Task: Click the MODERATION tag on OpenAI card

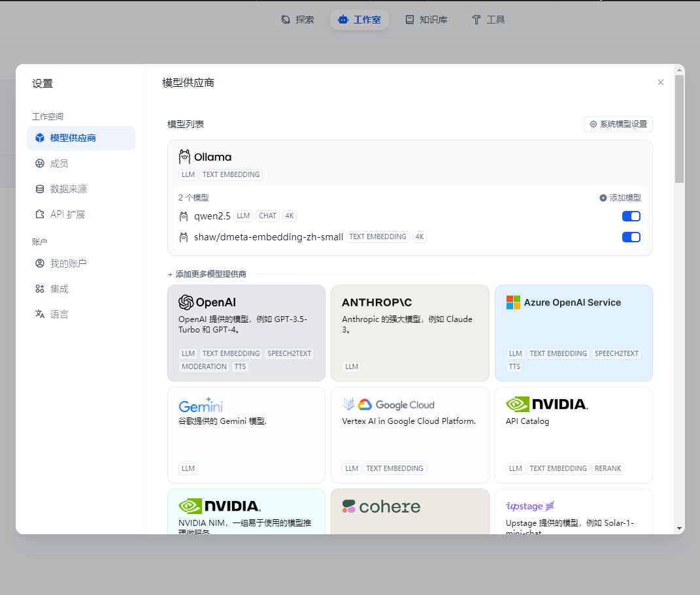Action: [204, 366]
